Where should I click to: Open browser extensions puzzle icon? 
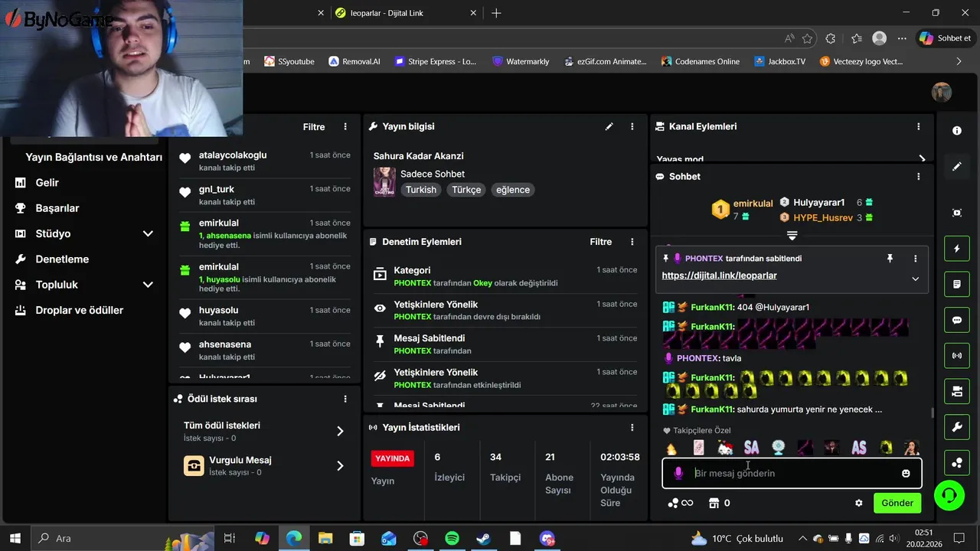[x=831, y=38]
